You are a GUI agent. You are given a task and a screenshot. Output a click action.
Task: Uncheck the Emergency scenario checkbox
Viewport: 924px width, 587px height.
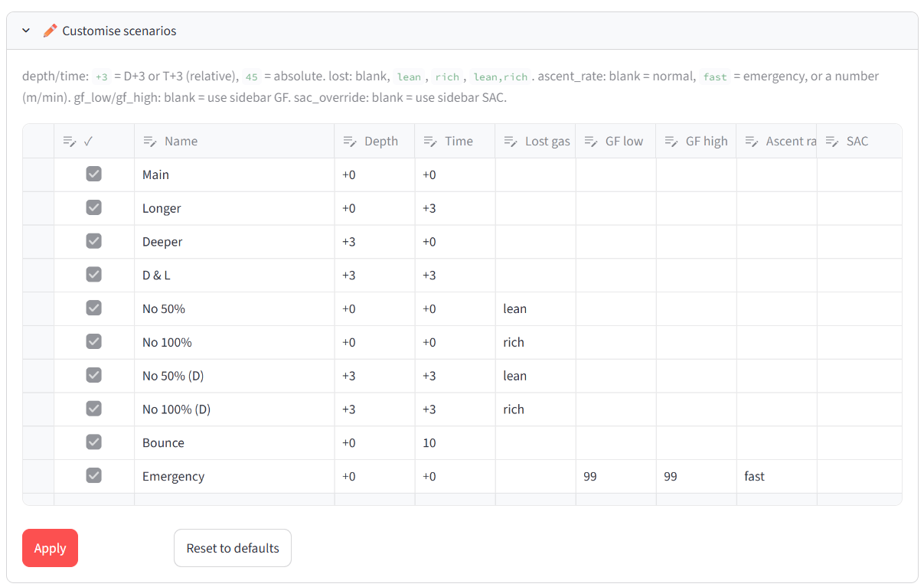click(x=93, y=475)
